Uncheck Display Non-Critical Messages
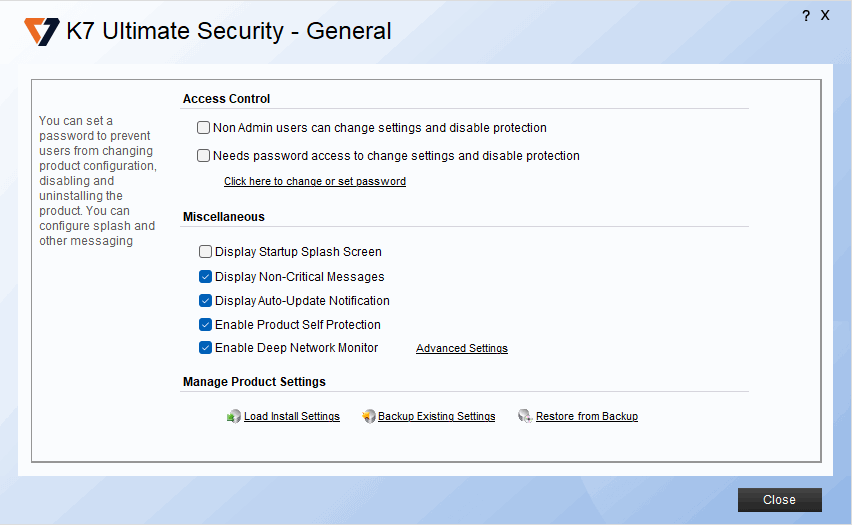 (x=206, y=277)
